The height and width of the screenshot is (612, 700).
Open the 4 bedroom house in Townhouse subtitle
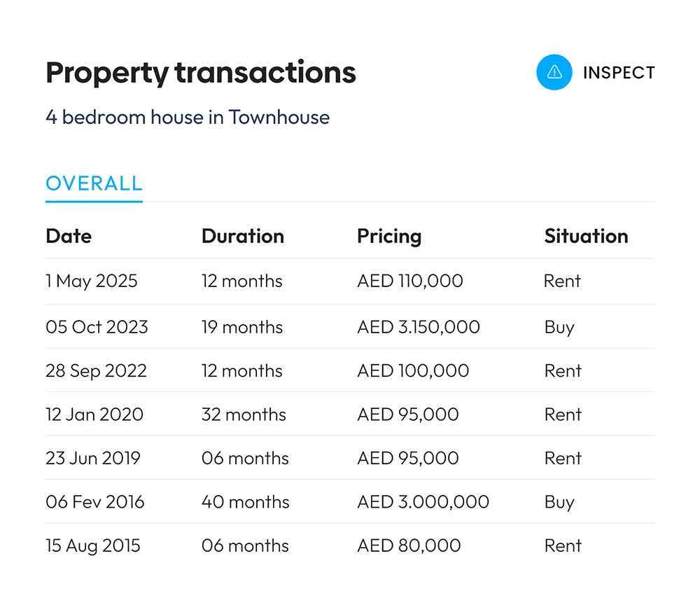click(x=188, y=117)
